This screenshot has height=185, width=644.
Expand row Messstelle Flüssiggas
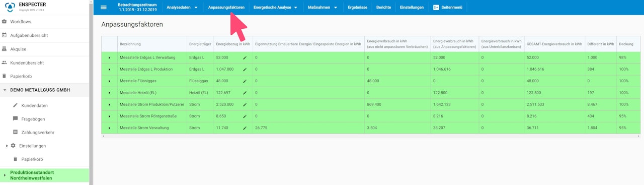(x=109, y=81)
